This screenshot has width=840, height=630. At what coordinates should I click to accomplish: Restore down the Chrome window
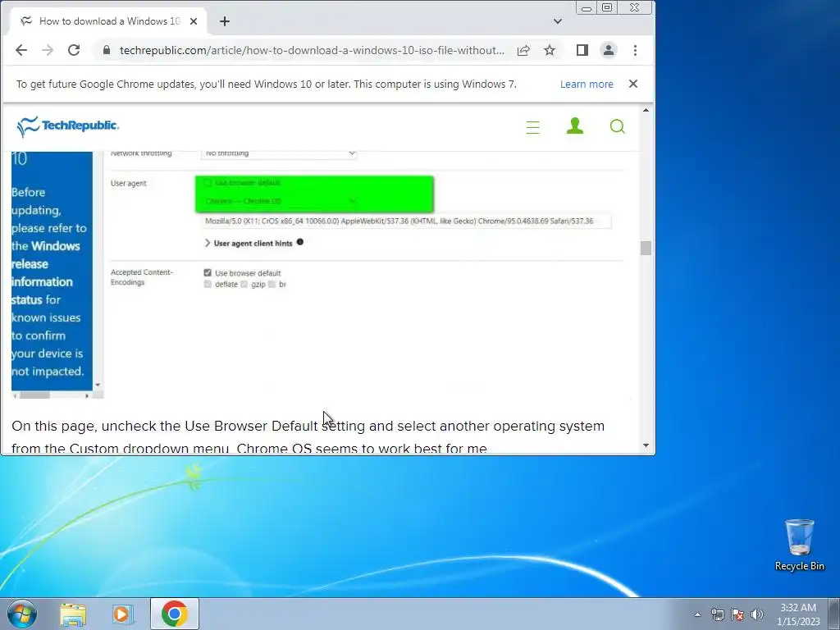[607, 8]
